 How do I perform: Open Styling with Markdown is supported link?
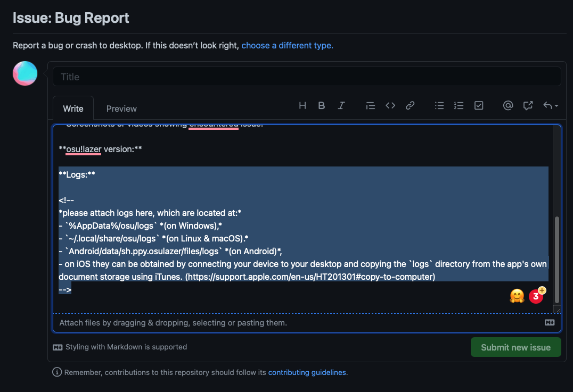[120, 347]
